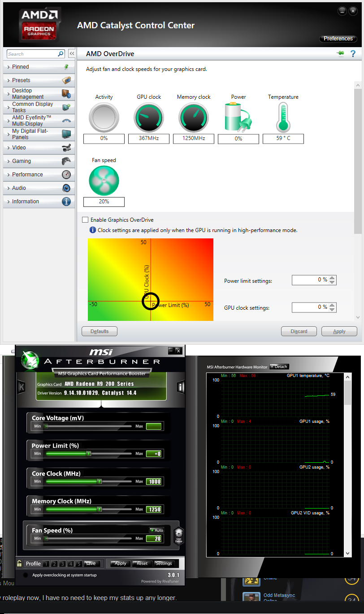Click the info icon beside clock settings note
Image resolution: width=364 pixels, height=614 pixels.
pyautogui.click(x=93, y=230)
